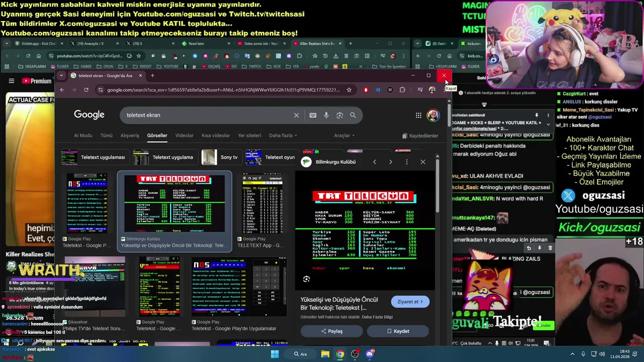Show hidden system tray icons
The height and width of the screenshot is (362, 644).
coord(572,354)
